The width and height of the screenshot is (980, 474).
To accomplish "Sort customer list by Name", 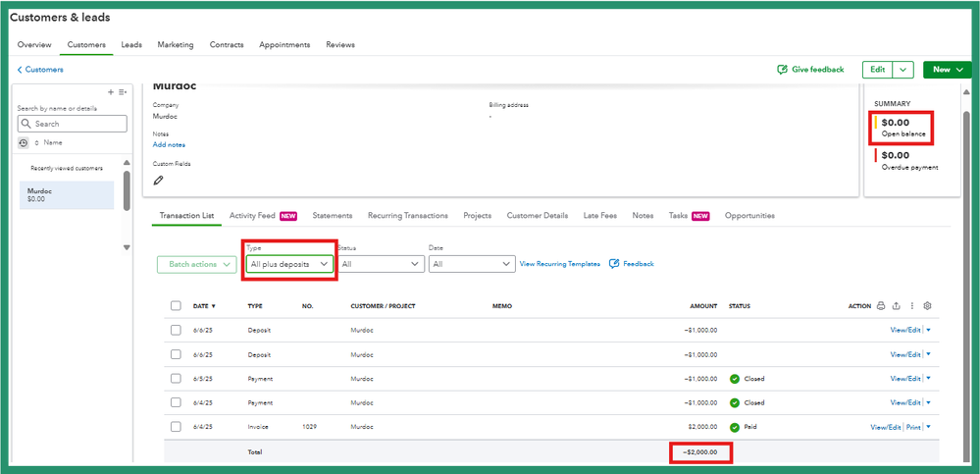I will [x=49, y=143].
